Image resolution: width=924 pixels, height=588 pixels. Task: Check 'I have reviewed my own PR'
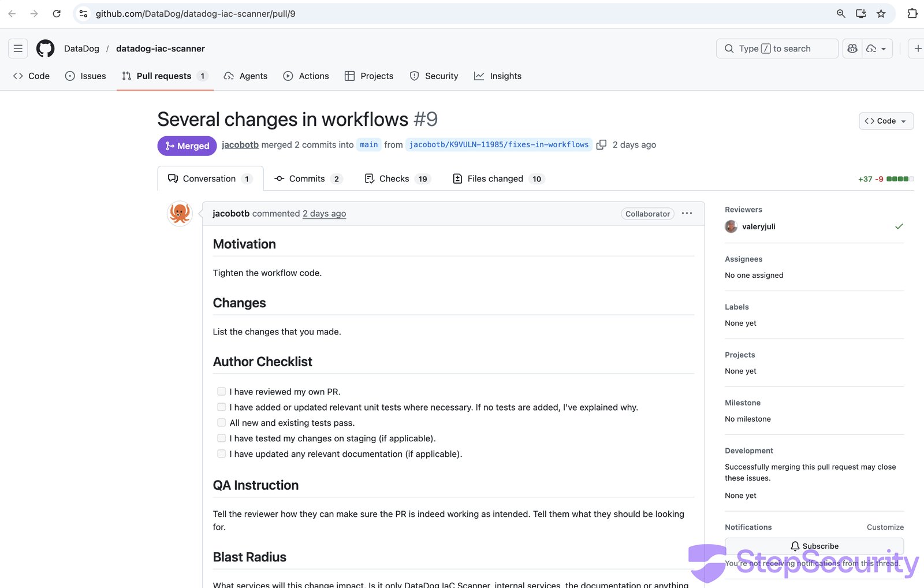[221, 392]
